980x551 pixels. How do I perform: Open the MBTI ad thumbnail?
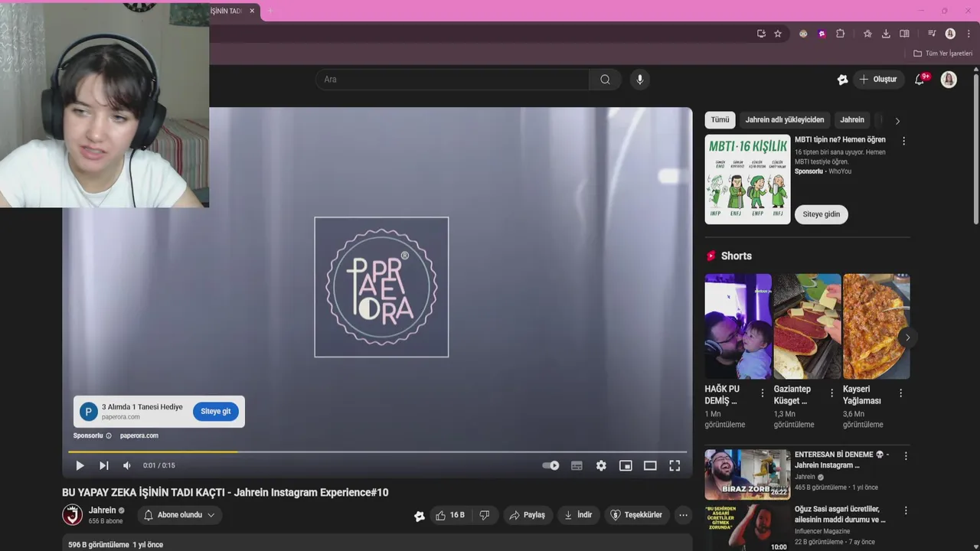[747, 179]
